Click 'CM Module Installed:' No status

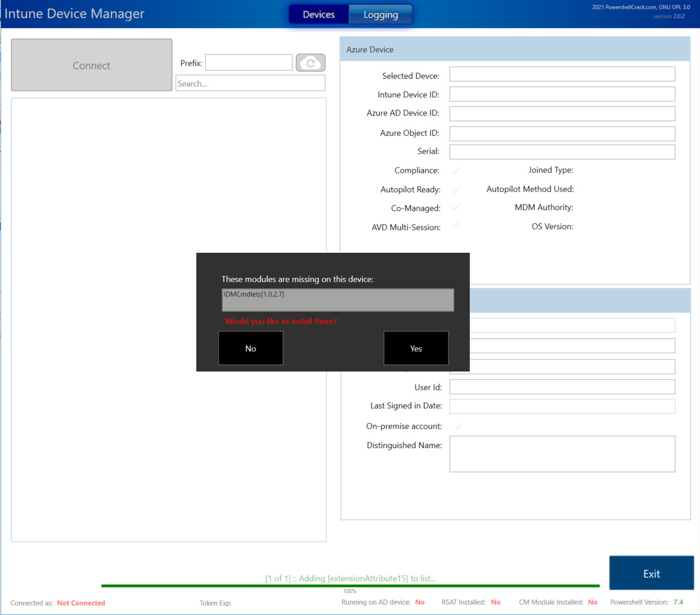(x=593, y=602)
